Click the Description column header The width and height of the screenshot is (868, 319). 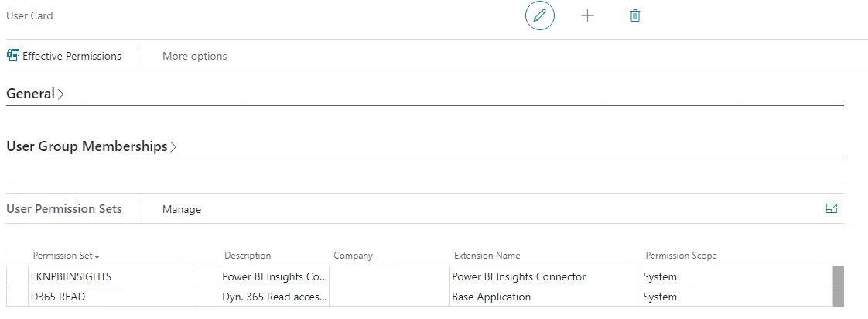(248, 256)
